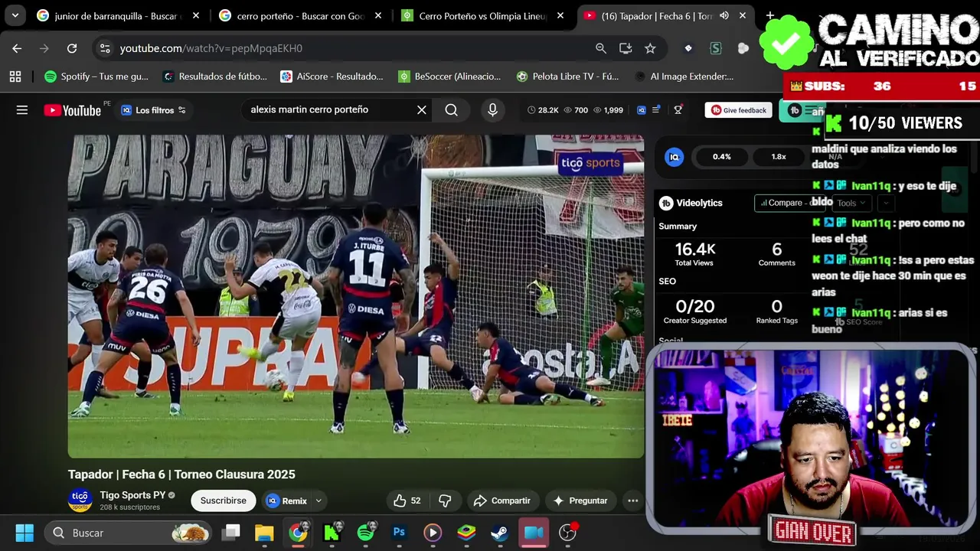Image resolution: width=980 pixels, height=551 pixels.
Task: Open the tab search chevron in Chrome
Action: (x=15, y=15)
